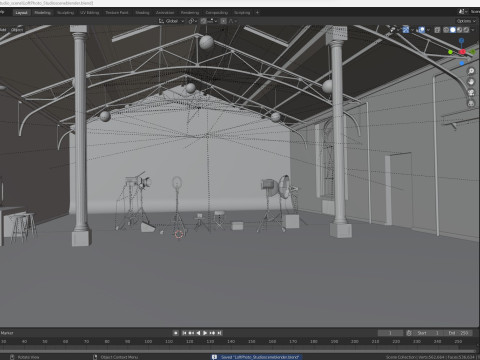Toggle viewport gizmos display

(x=405, y=30)
